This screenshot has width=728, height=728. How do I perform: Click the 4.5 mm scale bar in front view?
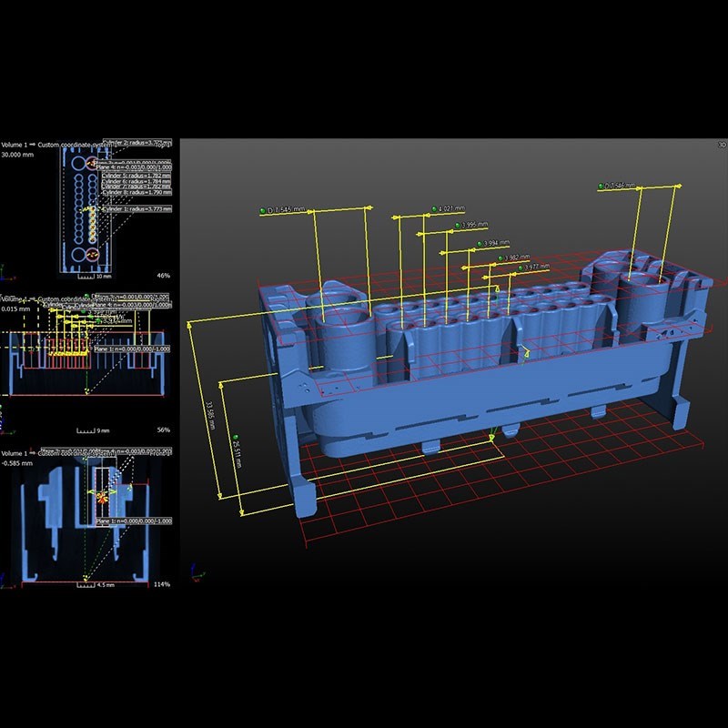[x=96, y=585]
